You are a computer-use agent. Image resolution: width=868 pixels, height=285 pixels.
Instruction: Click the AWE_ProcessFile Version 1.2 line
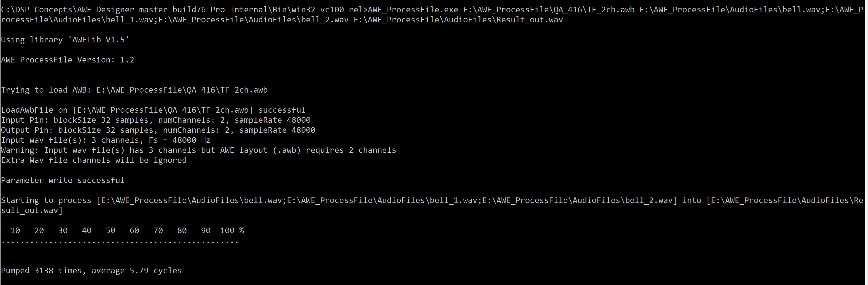pos(67,60)
